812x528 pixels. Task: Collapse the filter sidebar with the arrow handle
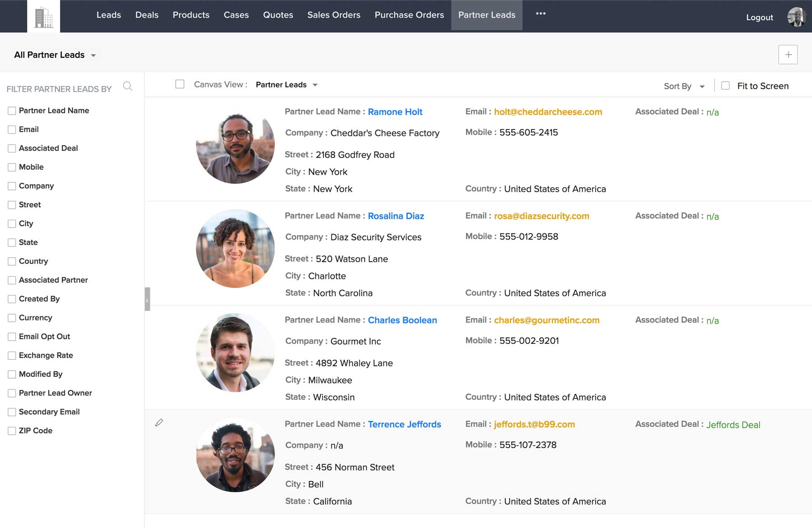(147, 299)
